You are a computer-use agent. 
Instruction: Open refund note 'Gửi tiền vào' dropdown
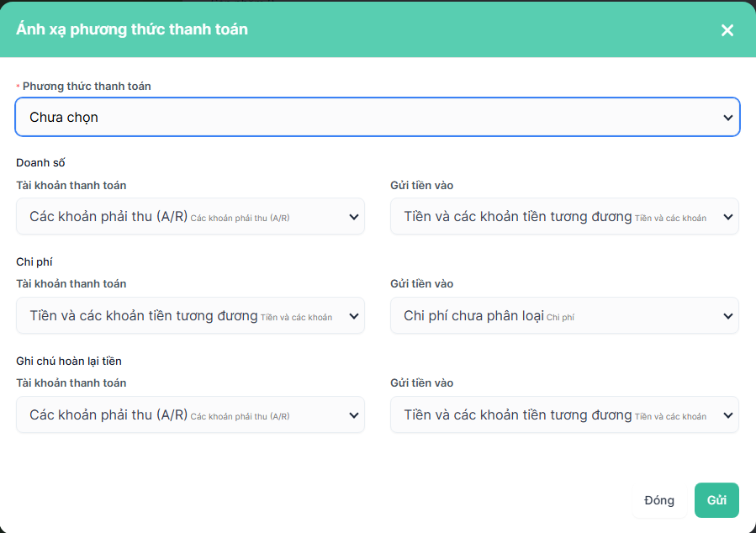[x=555, y=414]
